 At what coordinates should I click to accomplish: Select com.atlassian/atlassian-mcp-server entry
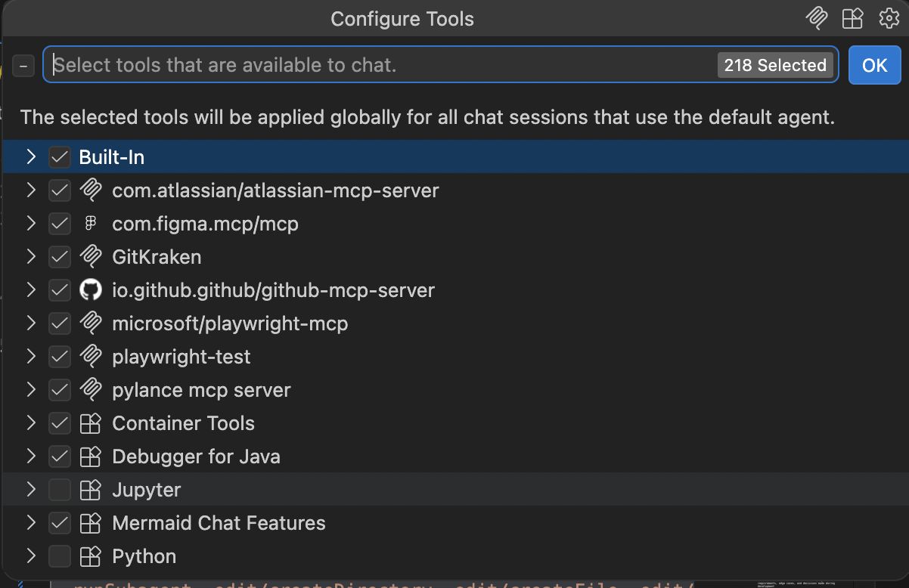tap(454, 190)
